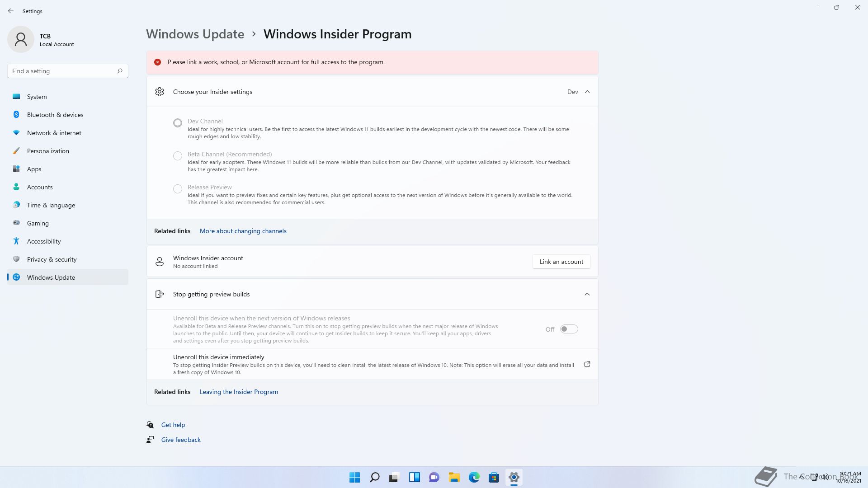
Task: Click the Windows Insider account person icon
Action: tap(160, 262)
